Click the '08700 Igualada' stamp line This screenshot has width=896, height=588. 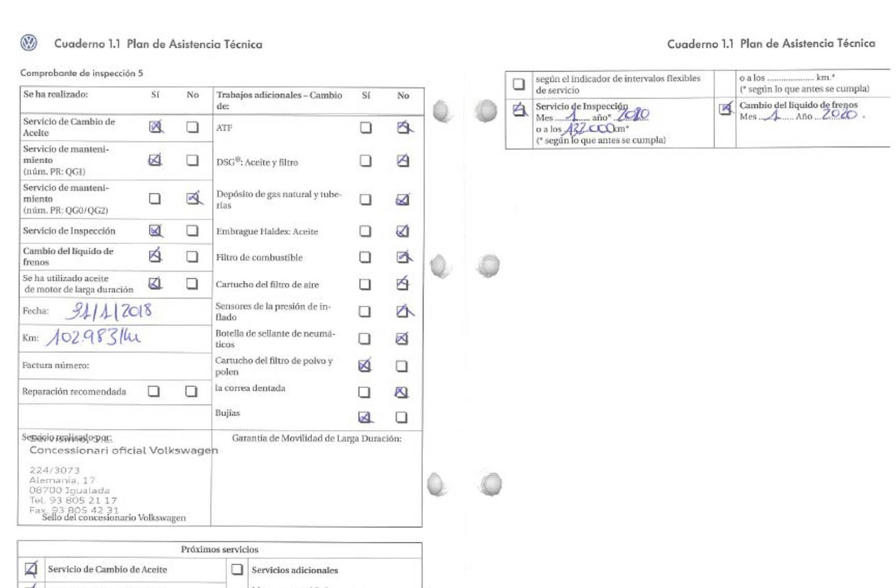70,490
